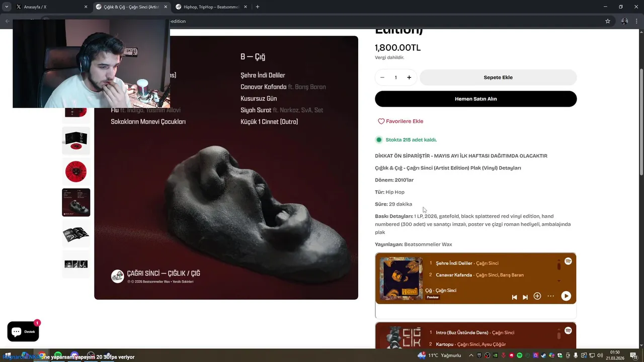Open more options in Çığ Spotify player
This screenshot has height=362, width=644.
point(551,296)
